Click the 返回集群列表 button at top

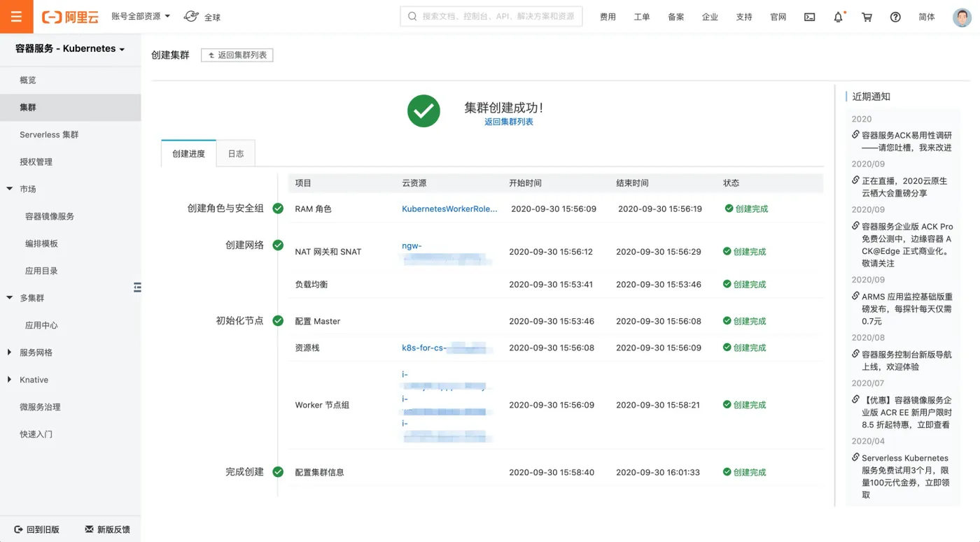click(x=237, y=55)
